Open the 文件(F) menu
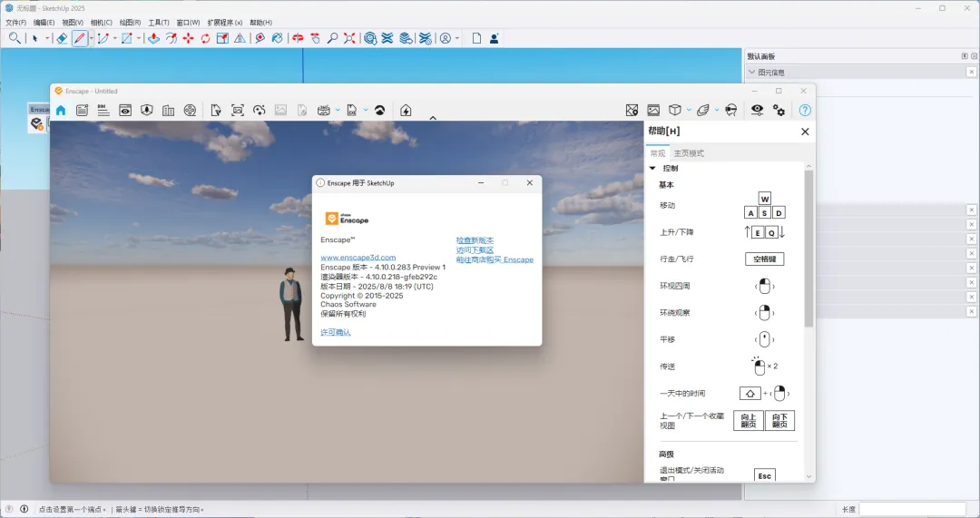 (15, 23)
